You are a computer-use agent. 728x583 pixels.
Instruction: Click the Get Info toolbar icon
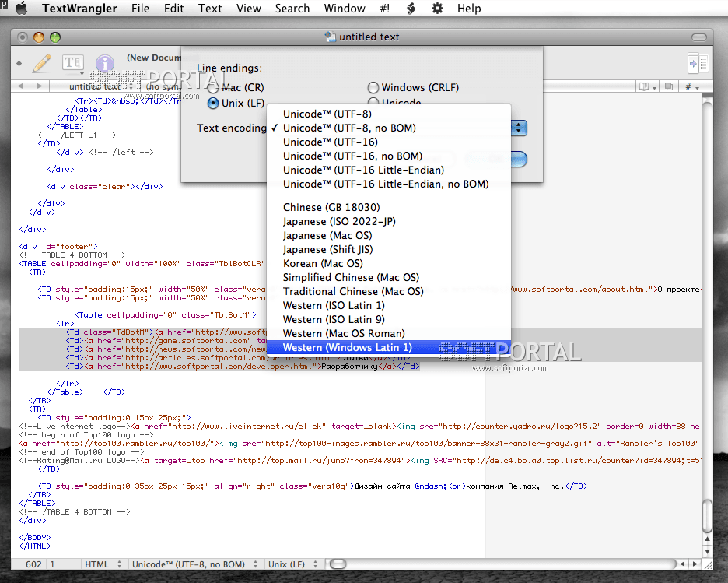[x=104, y=64]
